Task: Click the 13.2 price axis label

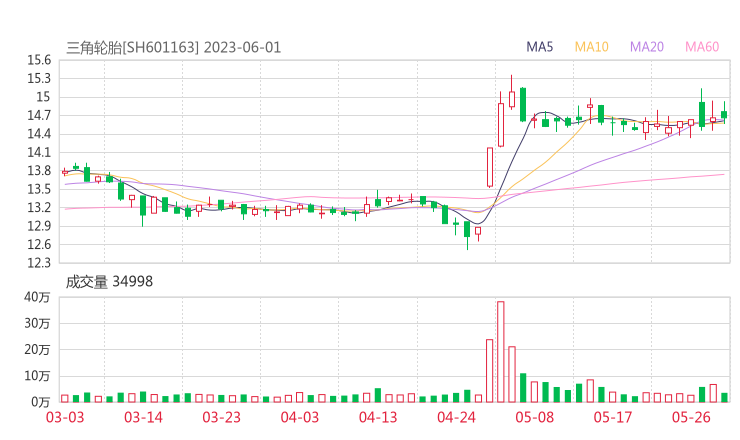Action: 39,207
